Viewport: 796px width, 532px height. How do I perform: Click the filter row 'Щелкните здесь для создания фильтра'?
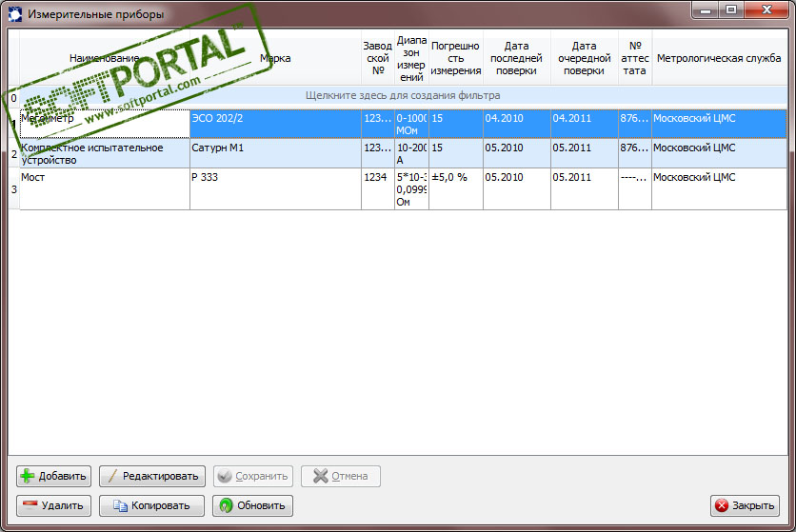click(x=403, y=95)
